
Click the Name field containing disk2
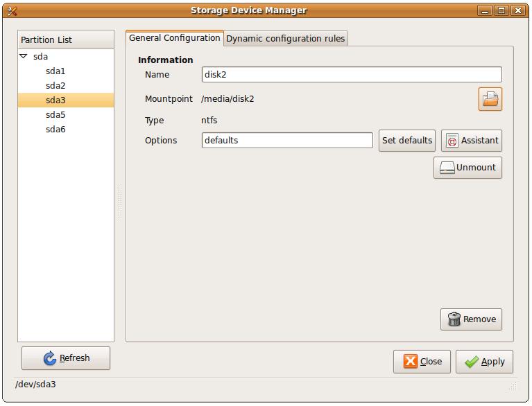coord(351,75)
